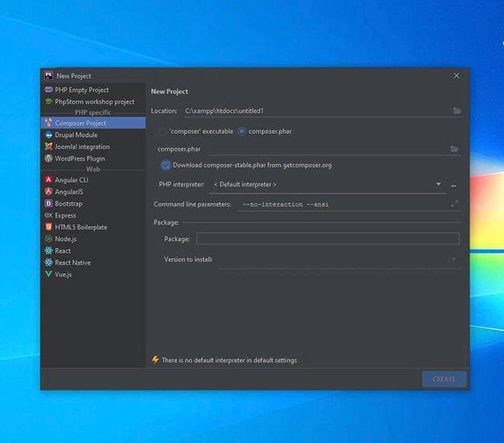Select 'composer' executable radio button
The width and height of the screenshot is (504, 443).
[162, 131]
